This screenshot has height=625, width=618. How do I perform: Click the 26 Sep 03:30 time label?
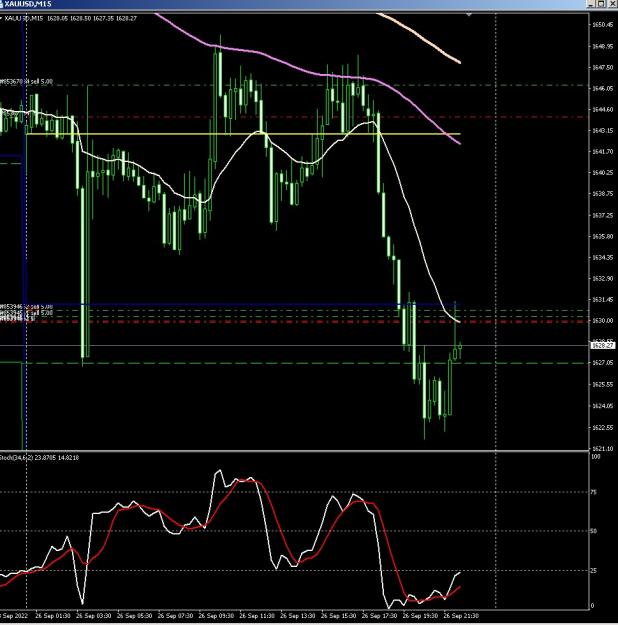94,616
